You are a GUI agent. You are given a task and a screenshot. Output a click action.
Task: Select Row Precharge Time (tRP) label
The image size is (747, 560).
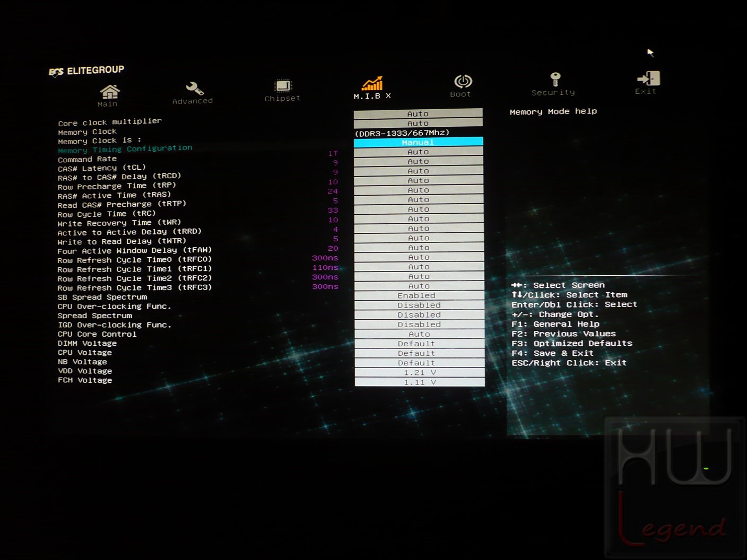pyautogui.click(x=117, y=186)
